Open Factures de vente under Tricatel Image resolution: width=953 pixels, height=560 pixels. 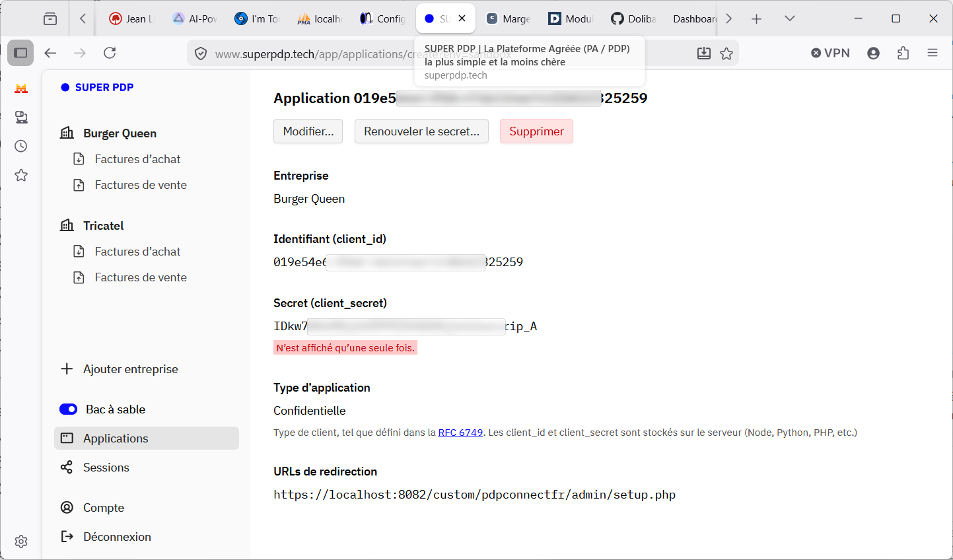(x=141, y=277)
